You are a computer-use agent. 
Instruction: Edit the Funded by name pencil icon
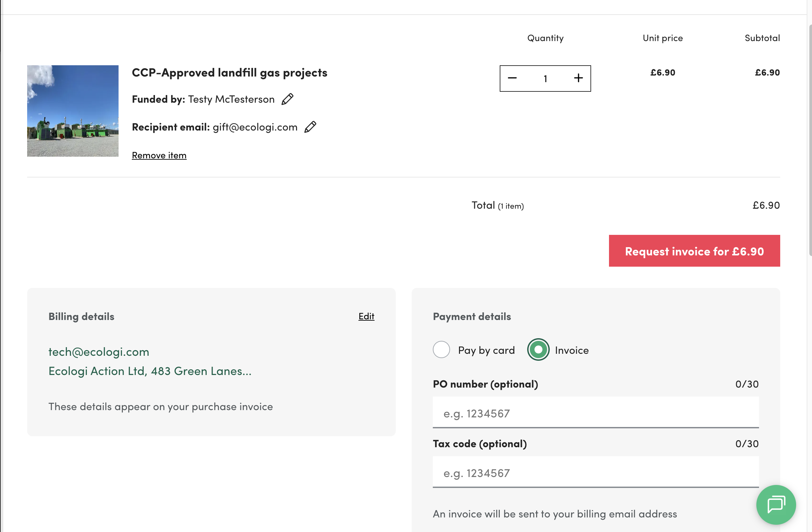[287, 99]
